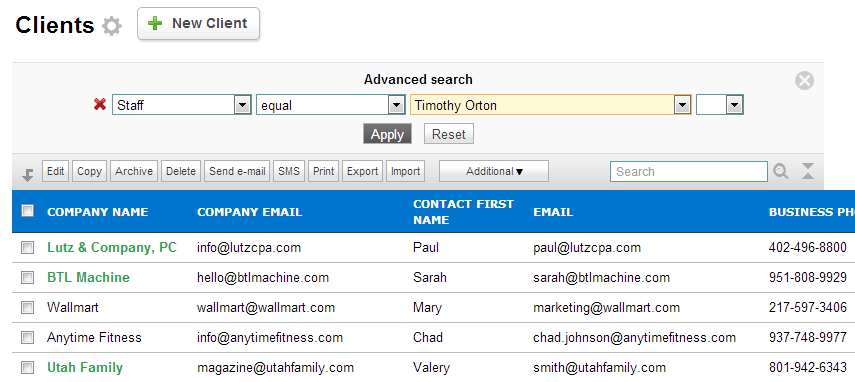Click the green plus New Client button
The image size is (855, 382).
198,23
